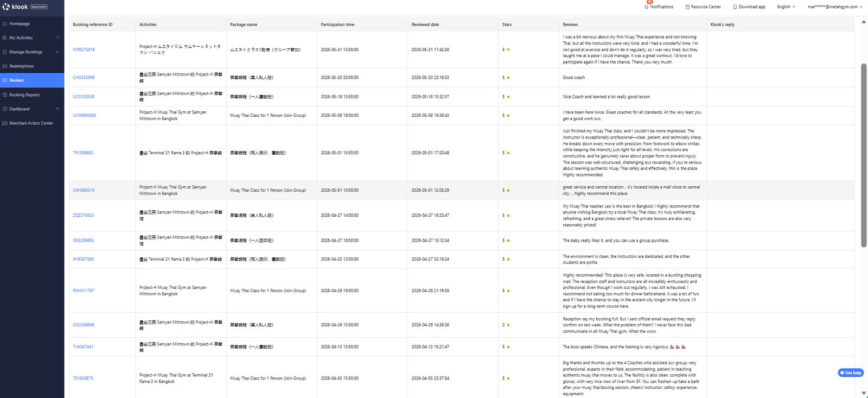This screenshot has height=398, width=868.
Task: Click the Manage Bookings sidebar icon
Action: coord(5,52)
